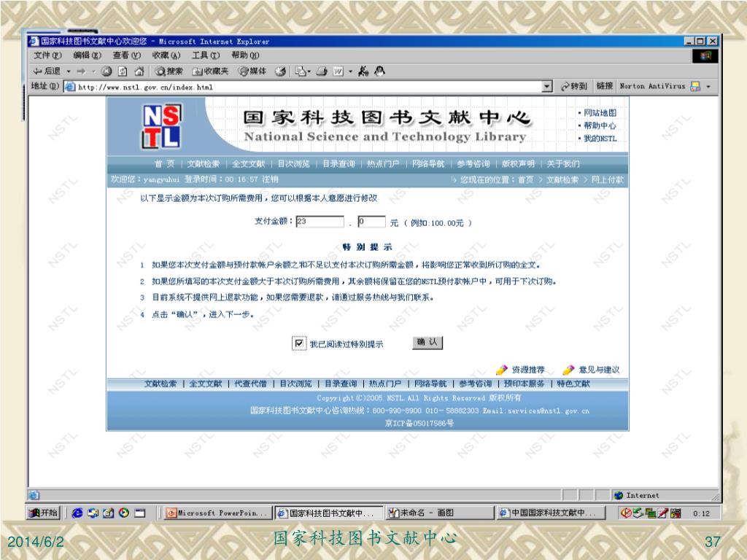Click the 转到 Go button
This screenshot has width=747, height=560.
coord(574,86)
